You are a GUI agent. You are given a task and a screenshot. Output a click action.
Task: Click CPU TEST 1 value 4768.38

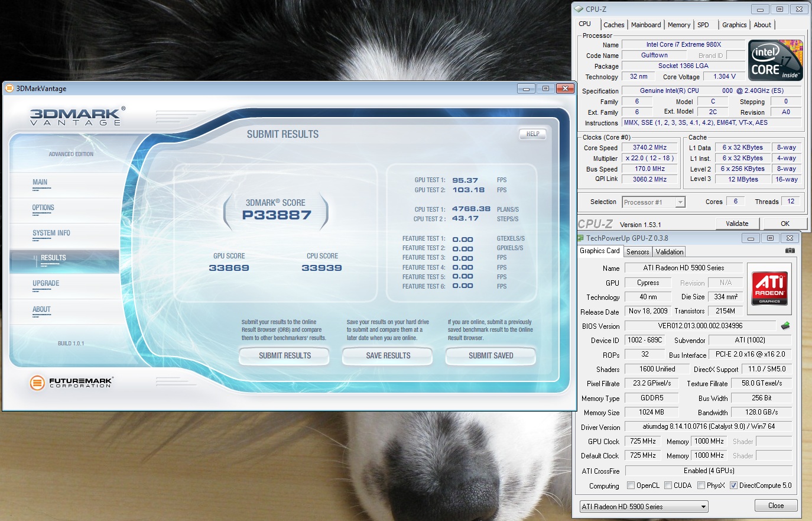pyautogui.click(x=471, y=209)
